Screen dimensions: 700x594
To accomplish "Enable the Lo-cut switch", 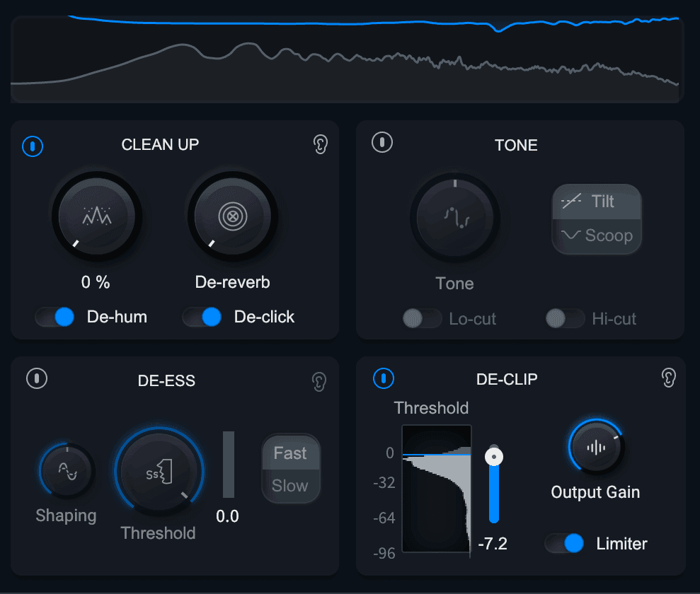I will (422, 319).
